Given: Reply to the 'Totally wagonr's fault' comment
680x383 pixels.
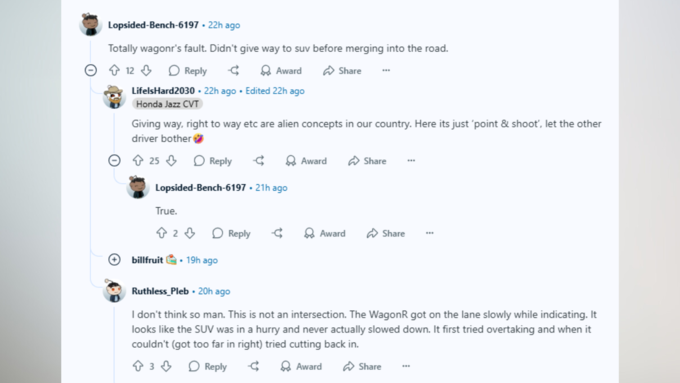Looking at the screenshot, I should tap(187, 70).
